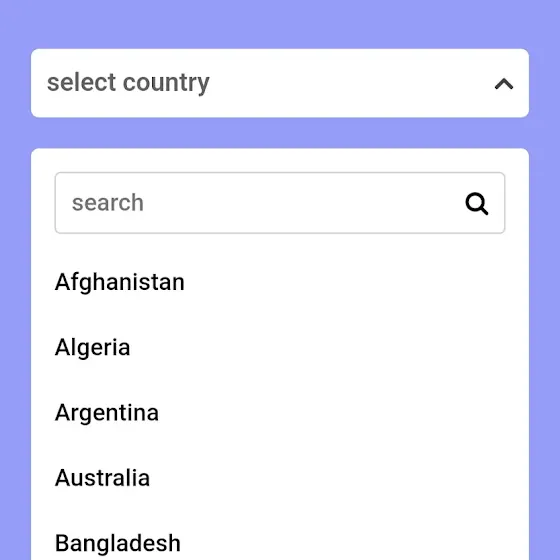Click the purple background outside the dropdown
The height and width of the screenshot is (560, 560).
(280, 23)
